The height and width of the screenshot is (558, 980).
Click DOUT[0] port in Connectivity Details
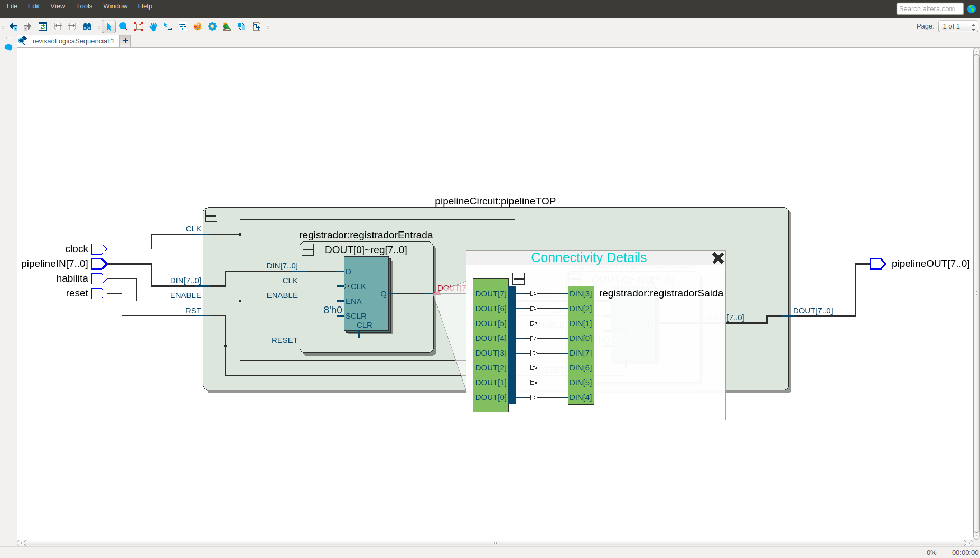(491, 397)
